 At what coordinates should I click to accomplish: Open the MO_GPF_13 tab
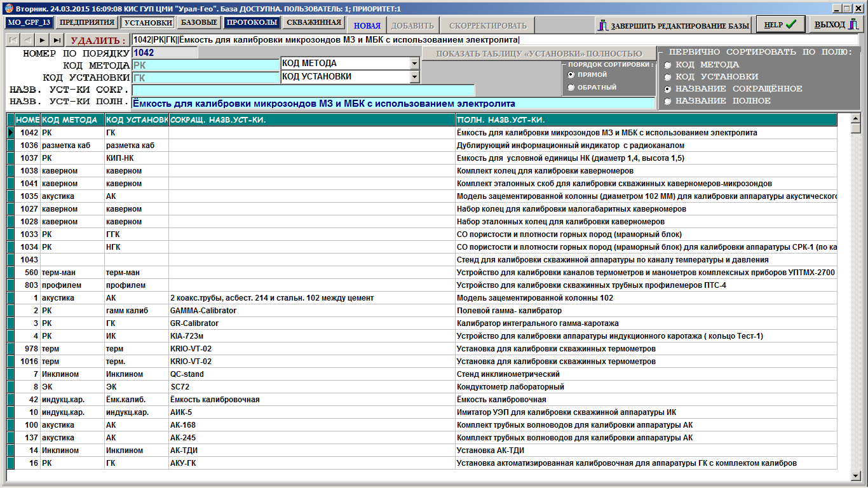coord(29,23)
